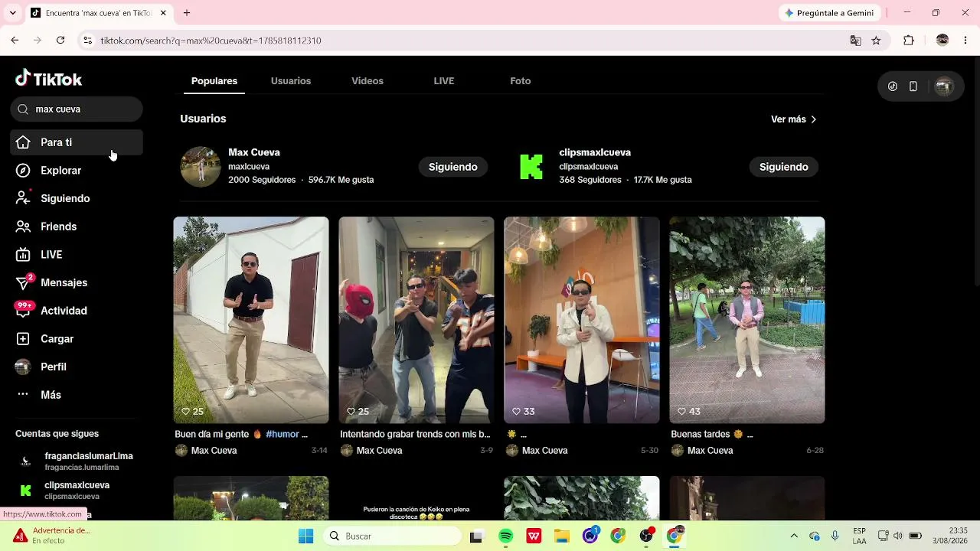The height and width of the screenshot is (551, 980).
Task: Go to the Siguiendo feed in sidebar
Action: point(77,198)
